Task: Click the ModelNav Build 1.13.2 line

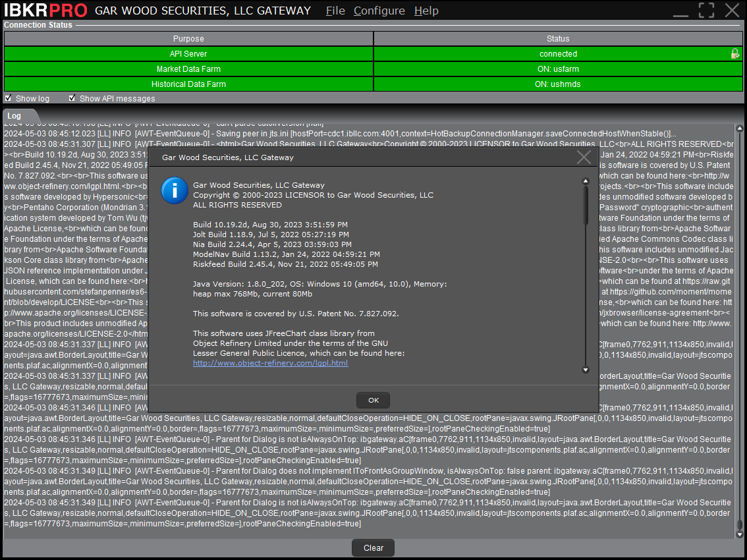Action: point(287,254)
